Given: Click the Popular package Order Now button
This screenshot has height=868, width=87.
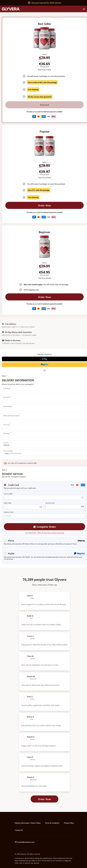Looking at the screenshot, I should (44, 205).
